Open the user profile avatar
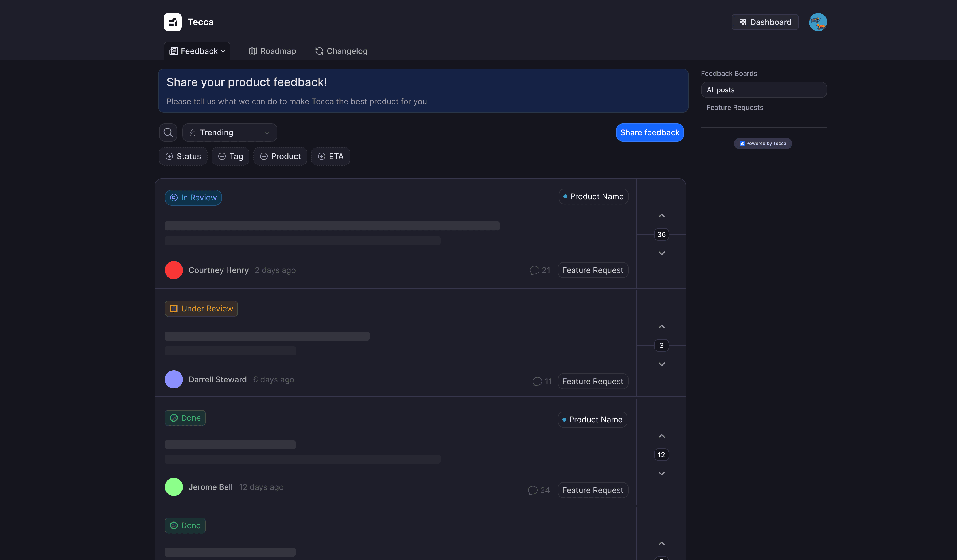The height and width of the screenshot is (560, 957). click(818, 22)
